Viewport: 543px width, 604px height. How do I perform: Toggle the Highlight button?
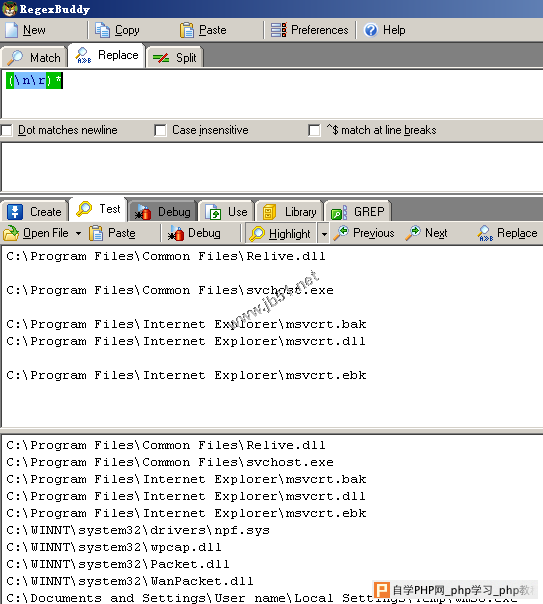281,234
